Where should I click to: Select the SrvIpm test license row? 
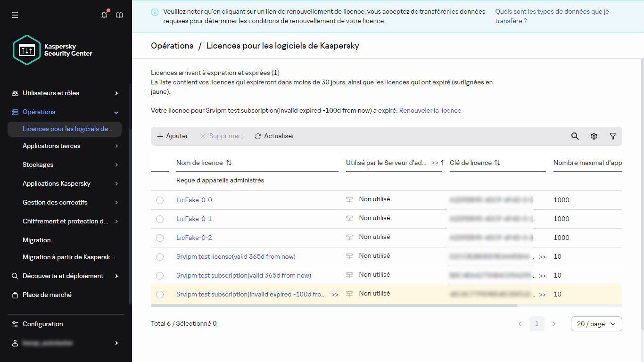pyautogui.click(x=160, y=256)
